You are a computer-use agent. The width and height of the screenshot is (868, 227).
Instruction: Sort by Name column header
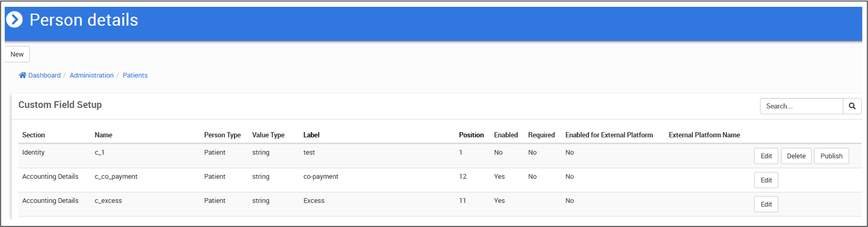pyautogui.click(x=103, y=135)
